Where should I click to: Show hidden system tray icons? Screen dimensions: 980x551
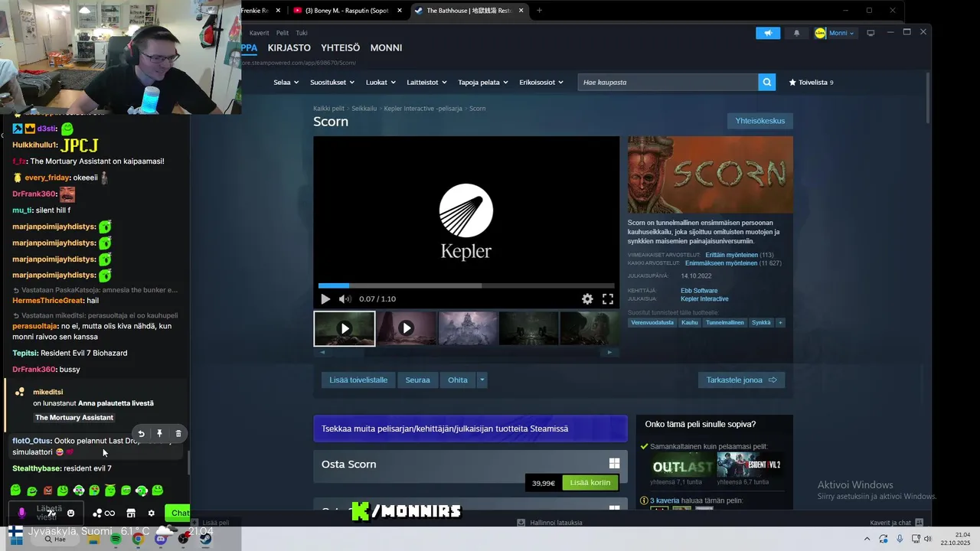867,539
